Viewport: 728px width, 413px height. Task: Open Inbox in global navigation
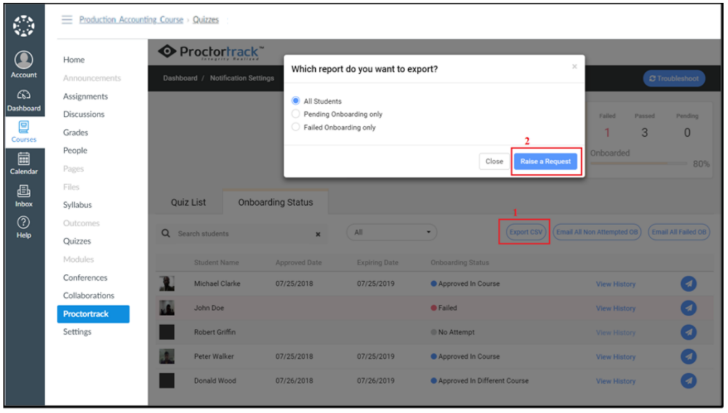coord(24,196)
